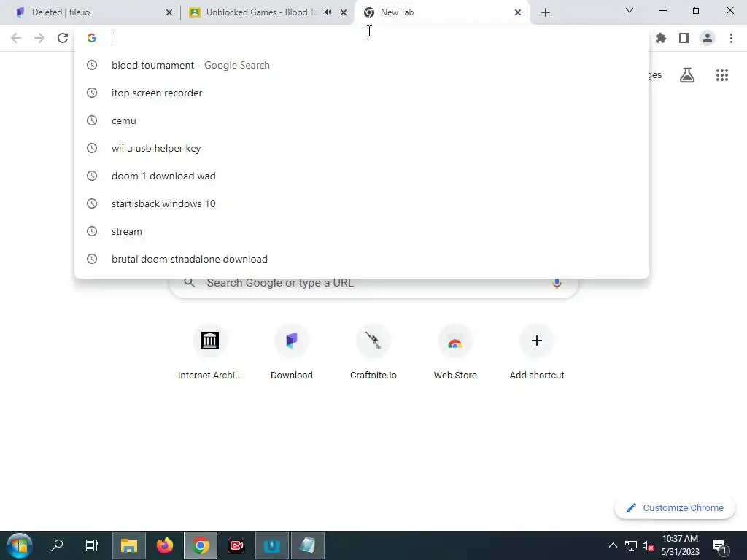The height and width of the screenshot is (560, 747).
Task: Open the Chrome taskbar icon
Action: [201, 545]
